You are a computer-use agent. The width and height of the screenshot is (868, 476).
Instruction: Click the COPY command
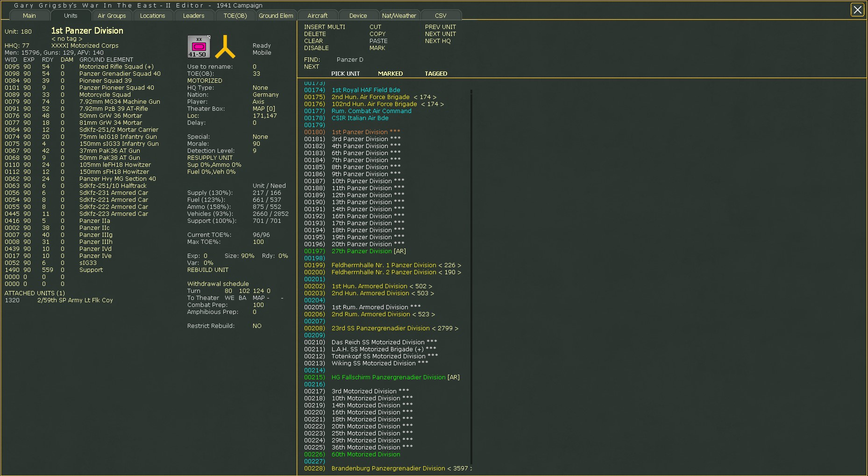[x=377, y=34]
